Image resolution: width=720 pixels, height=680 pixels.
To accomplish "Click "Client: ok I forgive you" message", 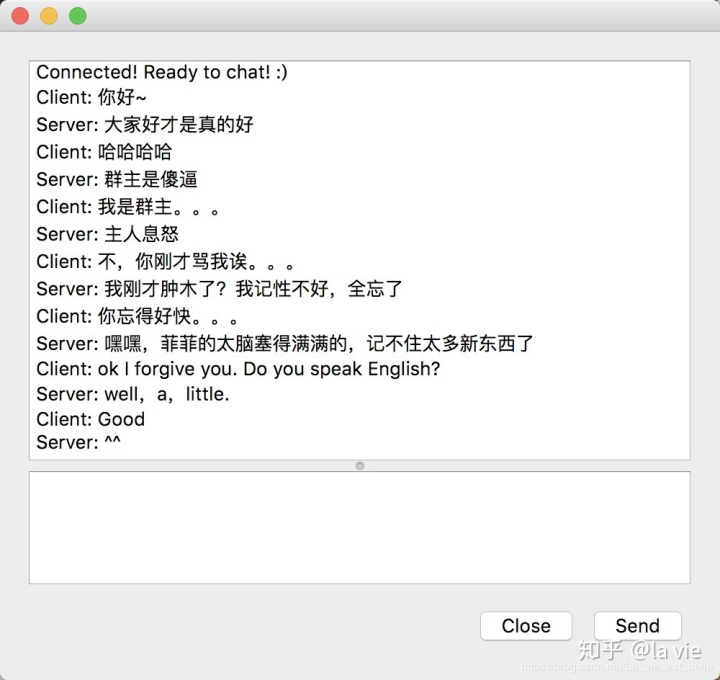I will (238, 369).
